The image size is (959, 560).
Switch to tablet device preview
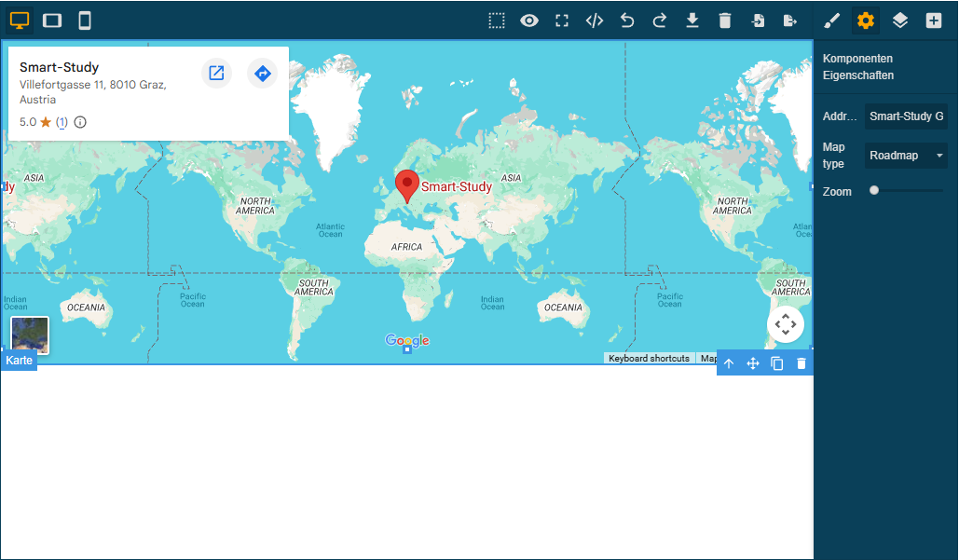point(52,20)
